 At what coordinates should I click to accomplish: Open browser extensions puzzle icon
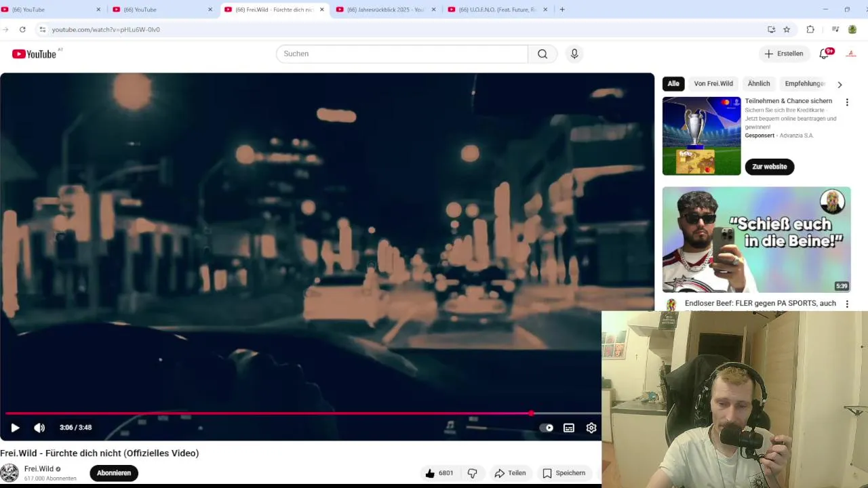810,29
